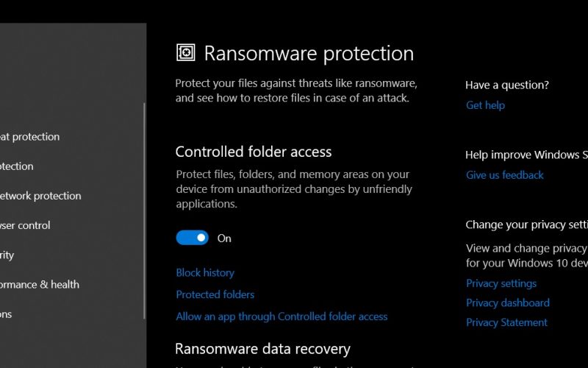The width and height of the screenshot is (588, 368).
Task: Click the Ransomware data recovery heading
Action: coord(262,349)
